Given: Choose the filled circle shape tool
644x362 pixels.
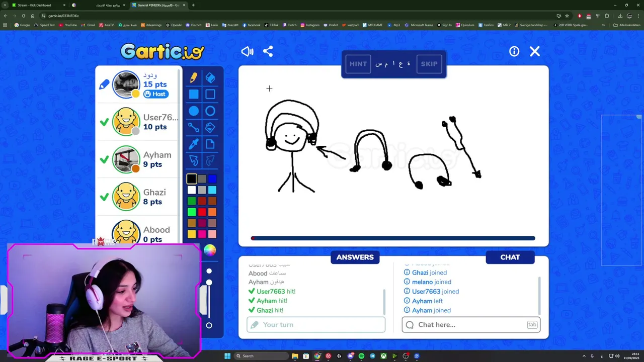Looking at the screenshot, I should pyautogui.click(x=194, y=111).
